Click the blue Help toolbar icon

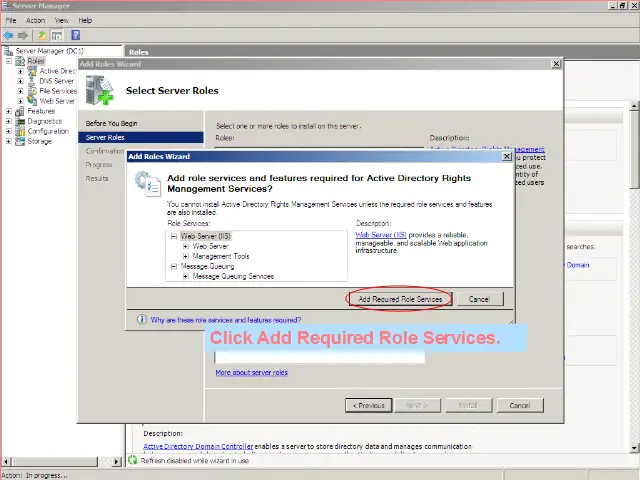75,35
